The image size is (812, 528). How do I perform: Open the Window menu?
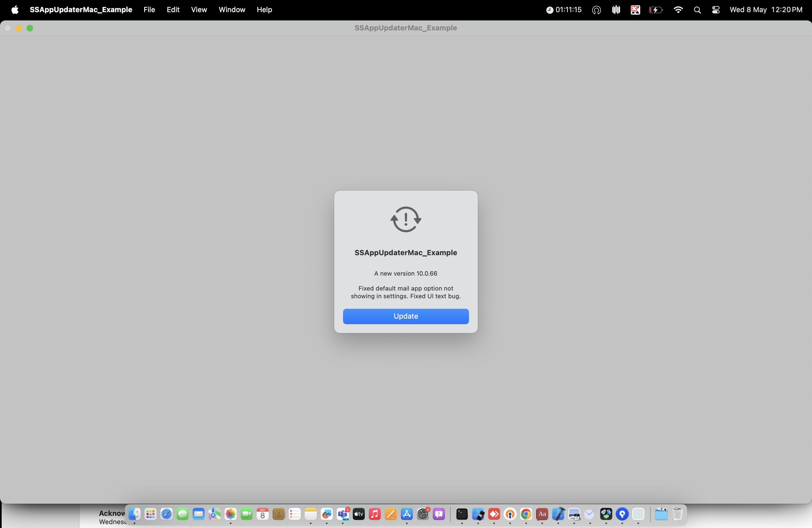coord(232,10)
